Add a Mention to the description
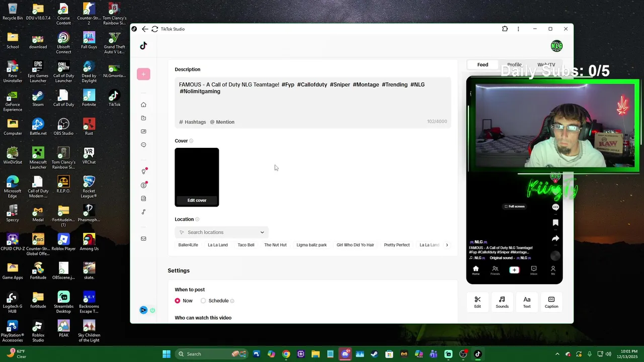Image resolution: width=644 pixels, height=362 pixels. pos(222,122)
